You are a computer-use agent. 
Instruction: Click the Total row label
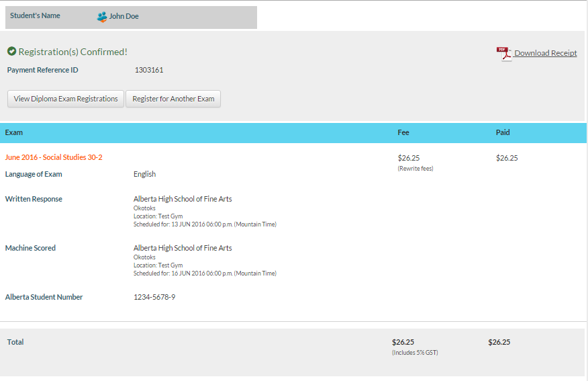[15, 342]
